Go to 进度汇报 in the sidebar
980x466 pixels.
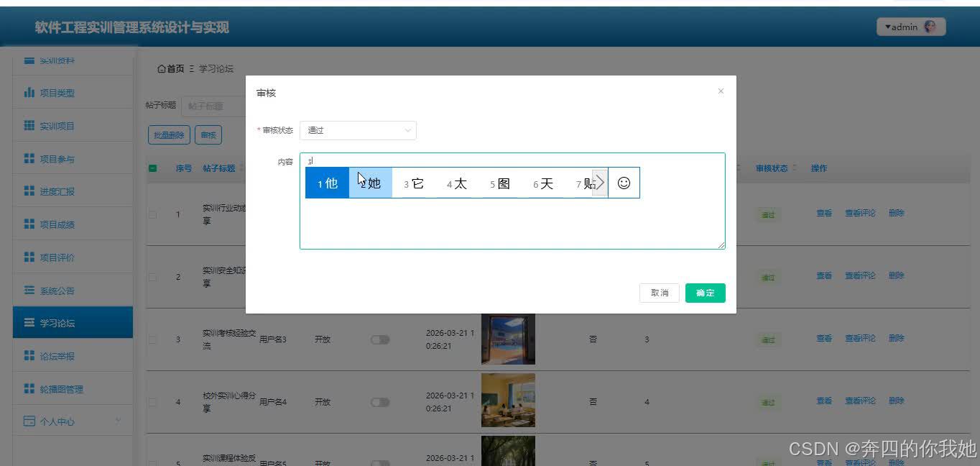pyautogui.click(x=73, y=191)
